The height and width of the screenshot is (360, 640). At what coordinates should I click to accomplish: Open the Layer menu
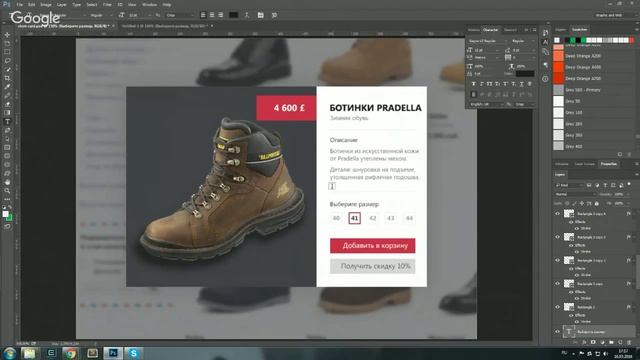(62, 4)
